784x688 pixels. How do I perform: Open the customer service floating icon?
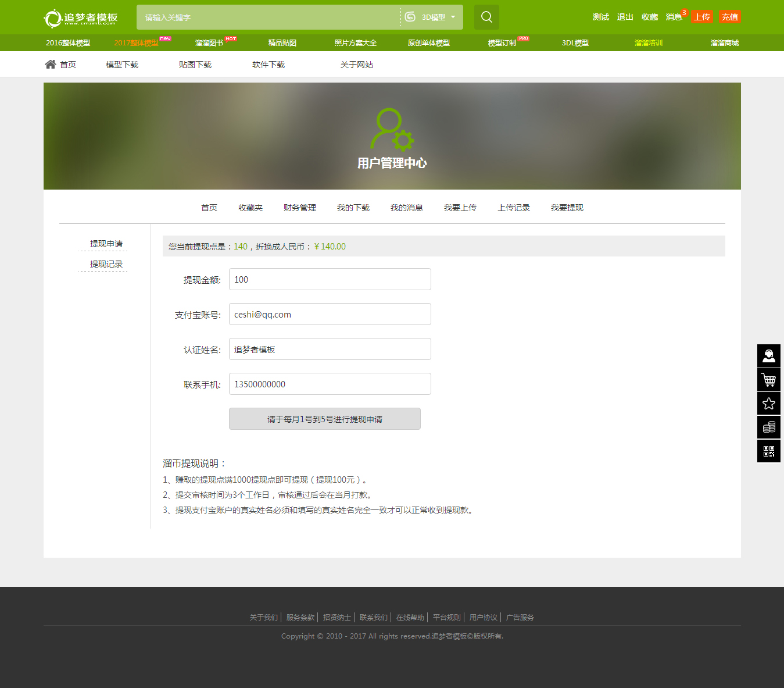(768, 356)
